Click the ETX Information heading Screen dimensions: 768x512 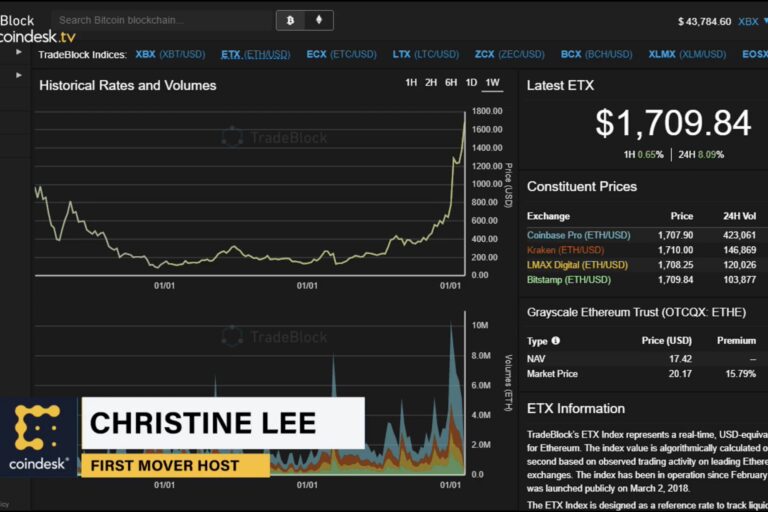pos(576,409)
